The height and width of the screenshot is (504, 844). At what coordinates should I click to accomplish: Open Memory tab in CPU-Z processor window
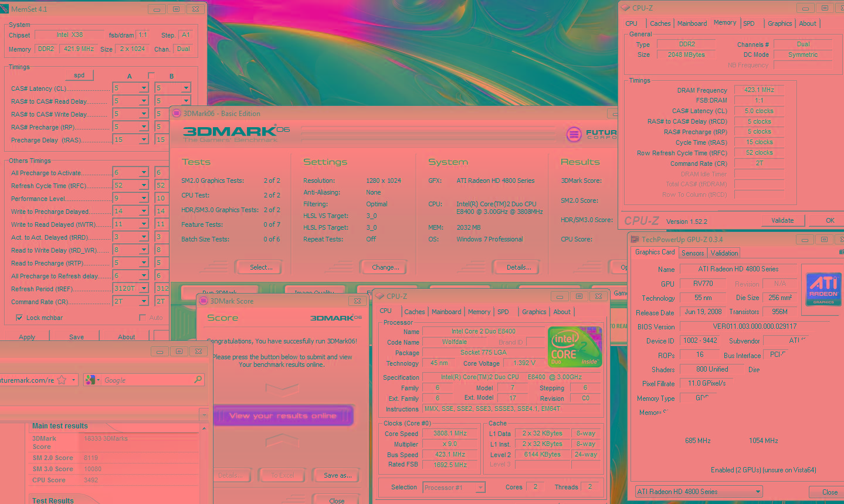(x=479, y=312)
